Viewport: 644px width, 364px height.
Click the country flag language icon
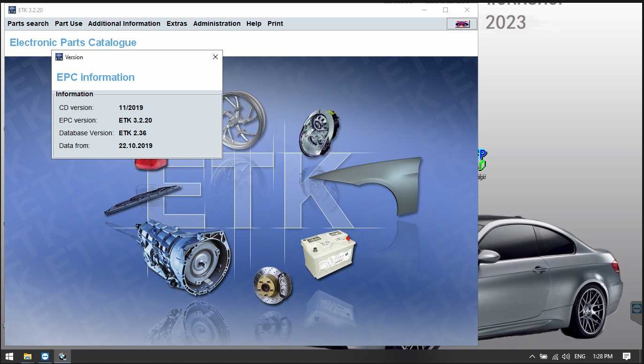coord(461,23)
